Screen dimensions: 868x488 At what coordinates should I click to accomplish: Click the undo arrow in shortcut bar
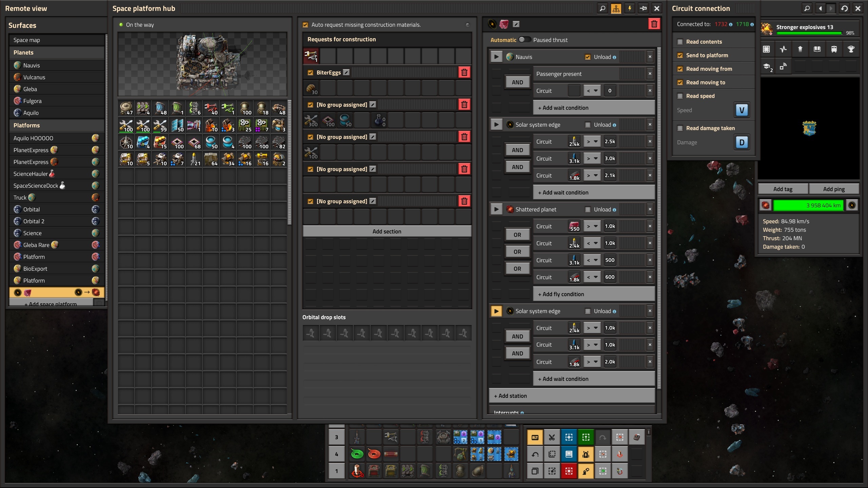coord(535,454)
